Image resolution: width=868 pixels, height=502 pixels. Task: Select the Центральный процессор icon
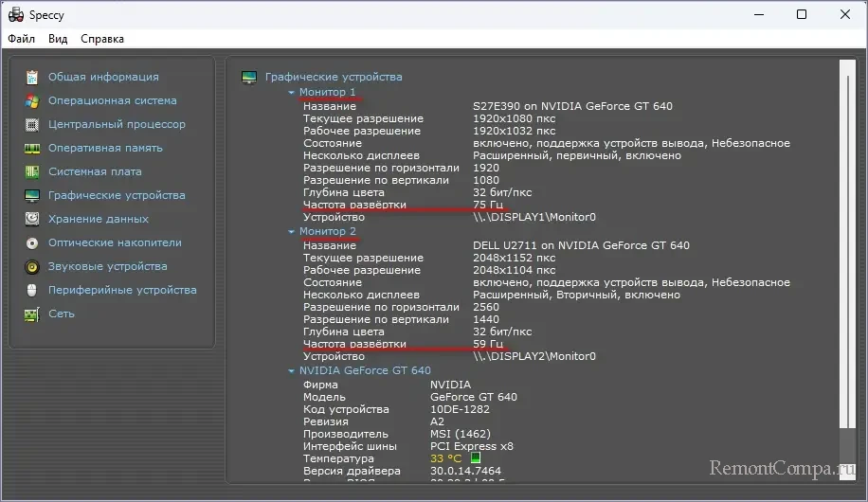pos(32,124)
